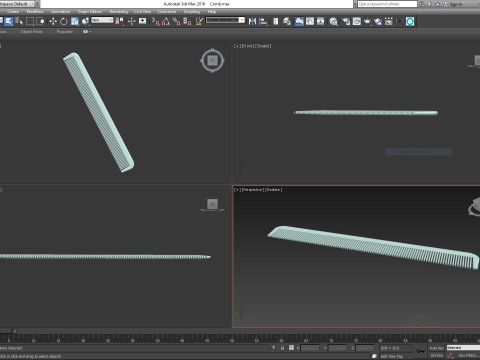
Task: Open Create Selection Set dropdown
Action: point(226,20)
